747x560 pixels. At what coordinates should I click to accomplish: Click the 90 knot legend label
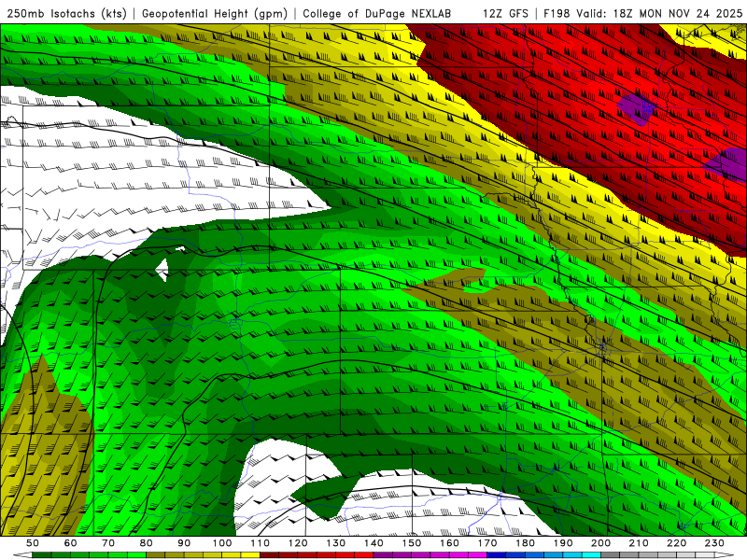(184, 543)
